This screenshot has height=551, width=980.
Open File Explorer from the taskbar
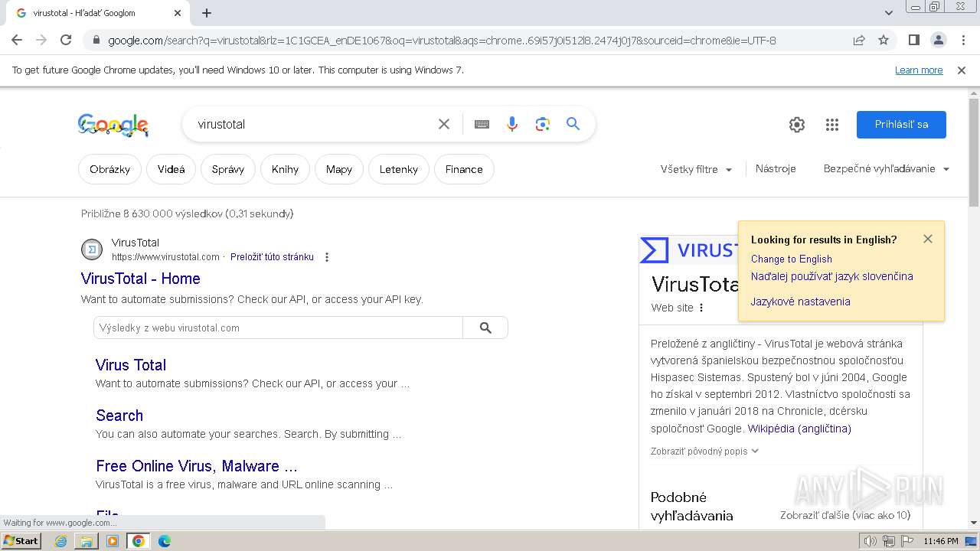[87, 541]
